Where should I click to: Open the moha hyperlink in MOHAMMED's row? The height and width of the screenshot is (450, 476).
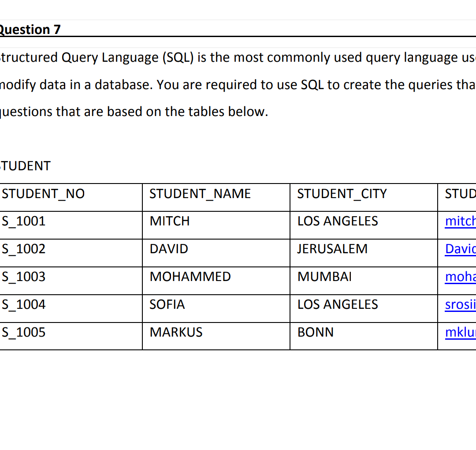(x=460, y=277)
